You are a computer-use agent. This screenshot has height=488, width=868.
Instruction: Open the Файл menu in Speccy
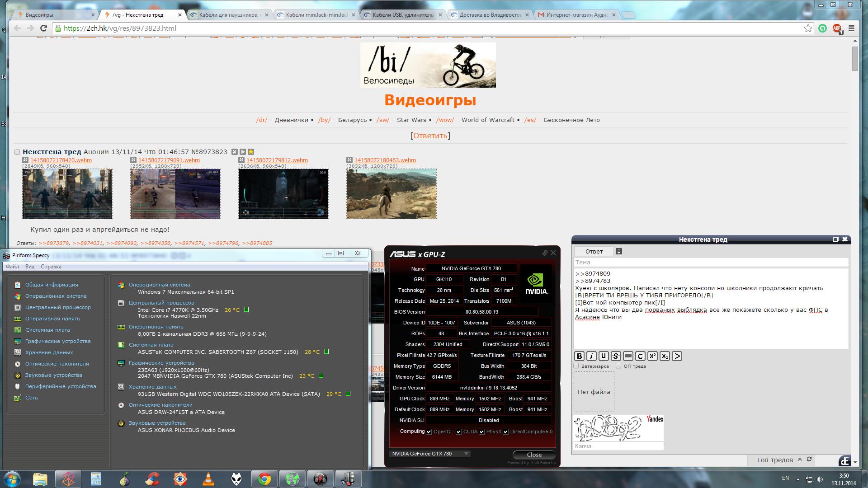tap(12, 267)
